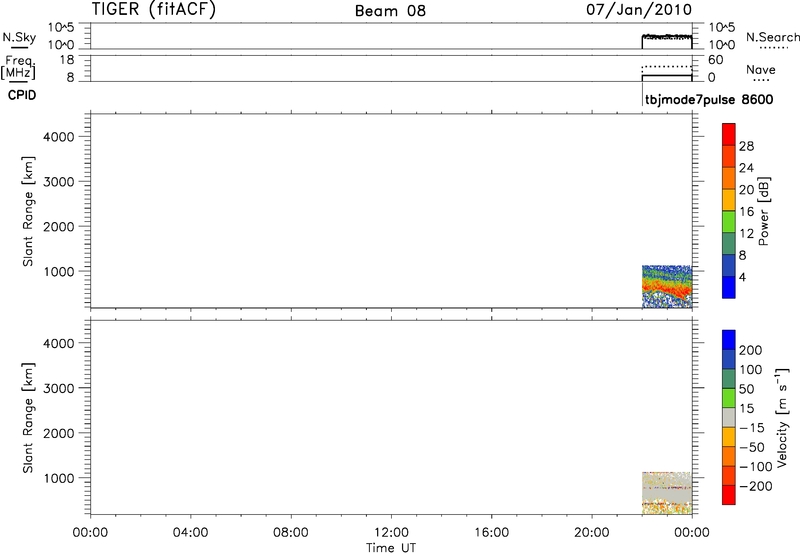
Task: Click the dotted Nave line in the Freq strip
Action: 667,67
